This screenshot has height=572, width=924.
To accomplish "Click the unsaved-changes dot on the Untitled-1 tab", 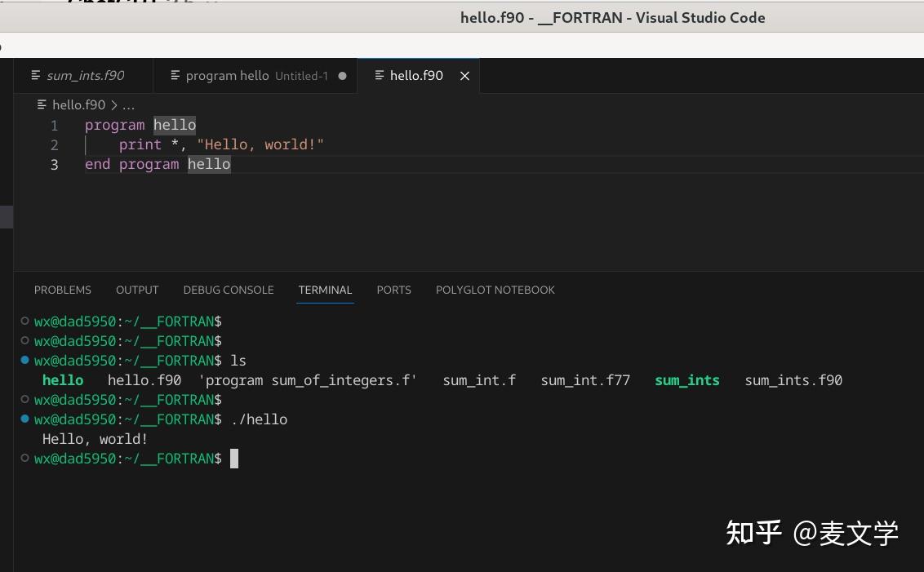I will pyautogui.click(x=342, y=75).
